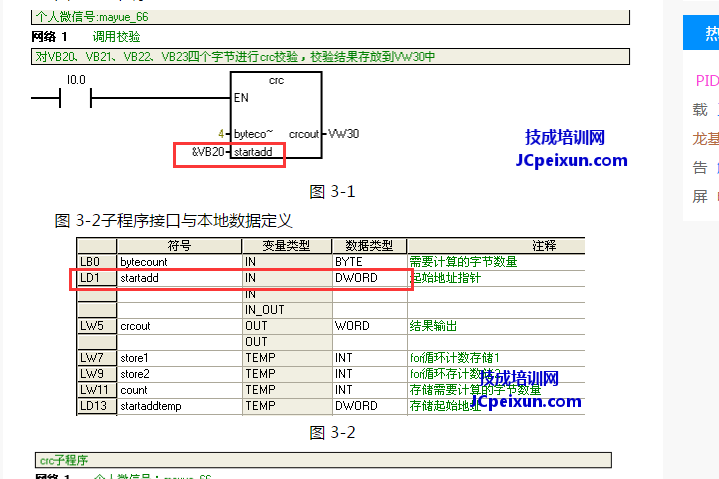Click the DWORD data type cell for startadd

357,278
